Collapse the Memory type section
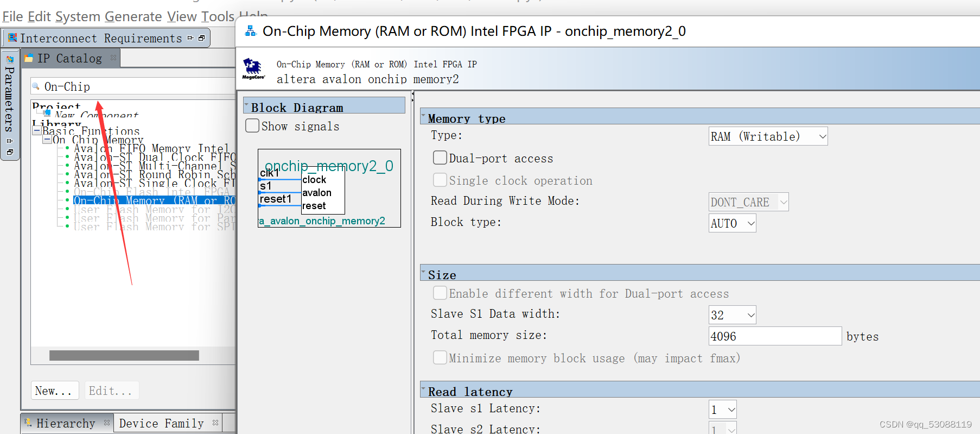The image size is (980, 434). coord(424,116)
